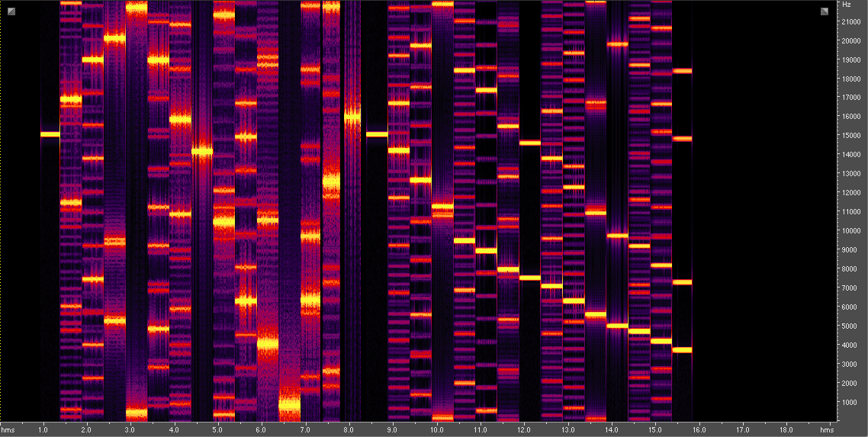Click the single 15000 Hz tone near 8.7 seconds
Screen dimensions: 868x437
(x=377, y=134)
